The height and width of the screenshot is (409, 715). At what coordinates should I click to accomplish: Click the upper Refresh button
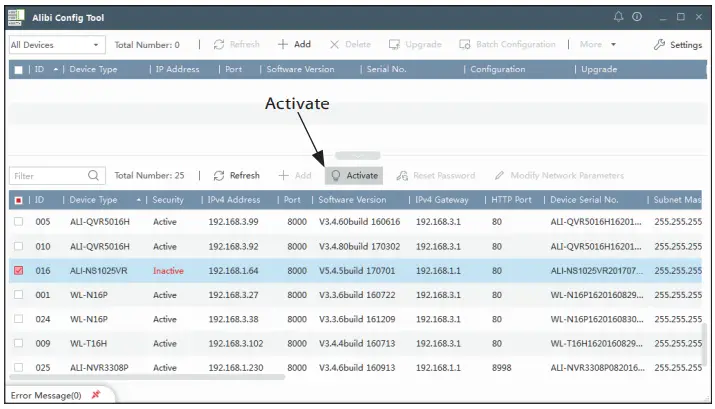pyautogui.click(x=236, y=45)
